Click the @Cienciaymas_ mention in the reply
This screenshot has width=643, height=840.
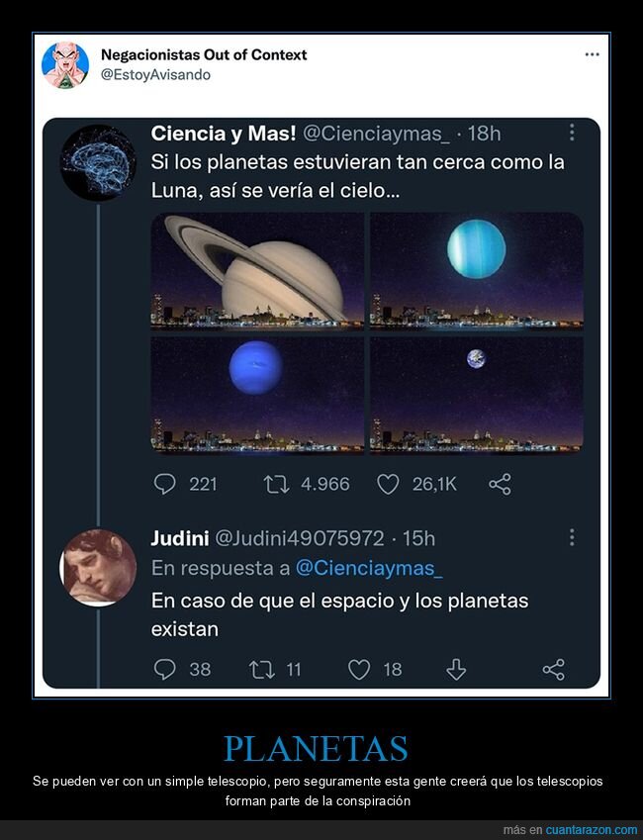coord(369,568)
